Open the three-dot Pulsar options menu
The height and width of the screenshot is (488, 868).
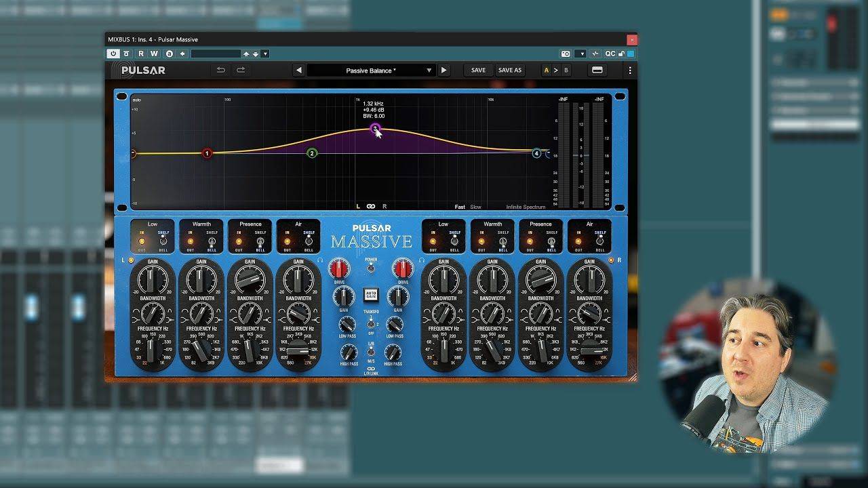point(630,70)
